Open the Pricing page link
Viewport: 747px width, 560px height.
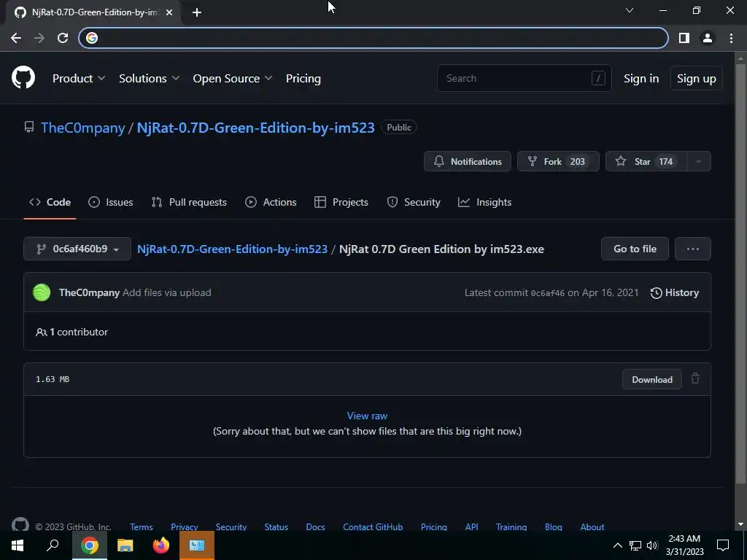[303, 78]
